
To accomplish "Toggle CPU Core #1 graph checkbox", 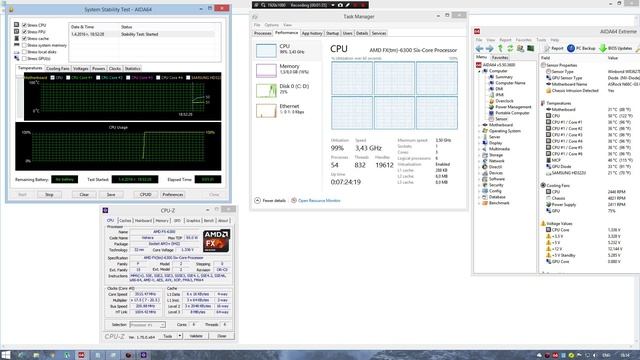I will pos(68,78).
